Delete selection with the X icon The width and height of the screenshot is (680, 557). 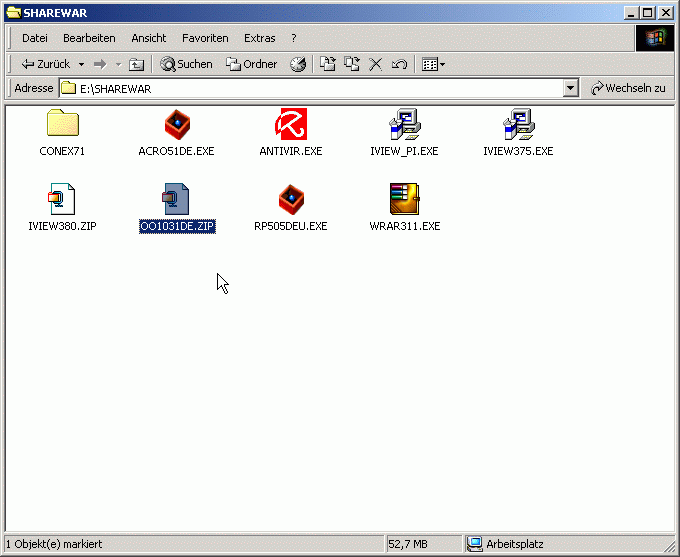point(376,65)
